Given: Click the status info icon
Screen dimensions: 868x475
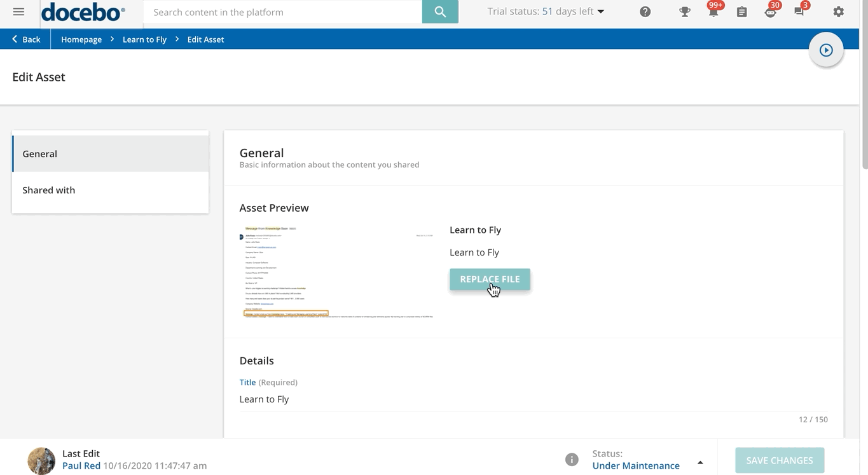Looking at the screenshot, I should point(572,459).
